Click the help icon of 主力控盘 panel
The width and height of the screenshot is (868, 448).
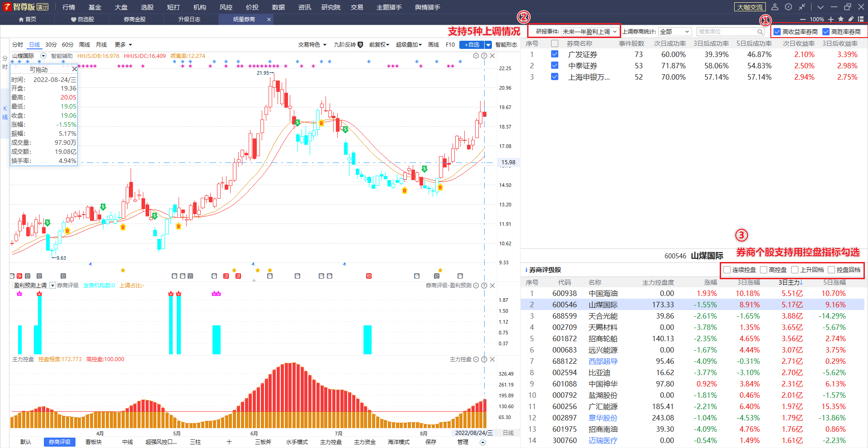pos(484,359)
